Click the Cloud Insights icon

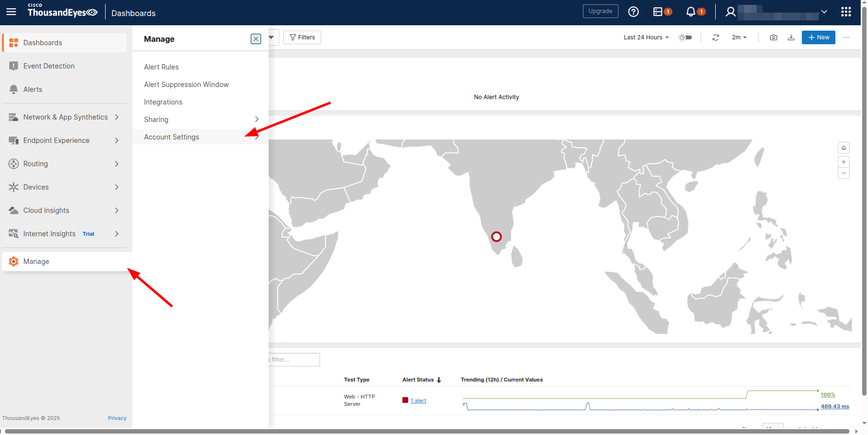point(14,210)
